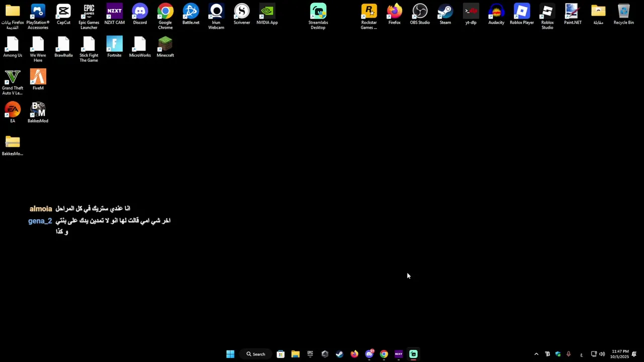Select the Rockstar Games desktop icon
This screenshot has width=644, height=362.
[369, 17]
